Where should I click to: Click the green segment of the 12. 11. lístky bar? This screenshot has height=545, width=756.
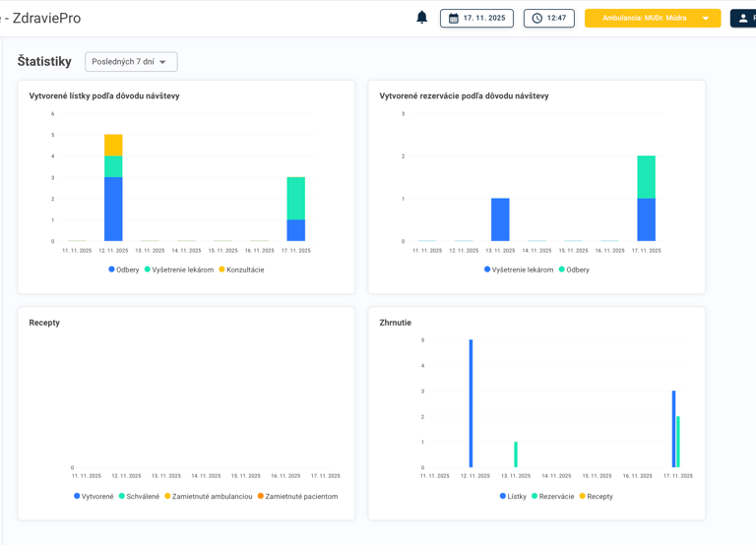(113, 166)
